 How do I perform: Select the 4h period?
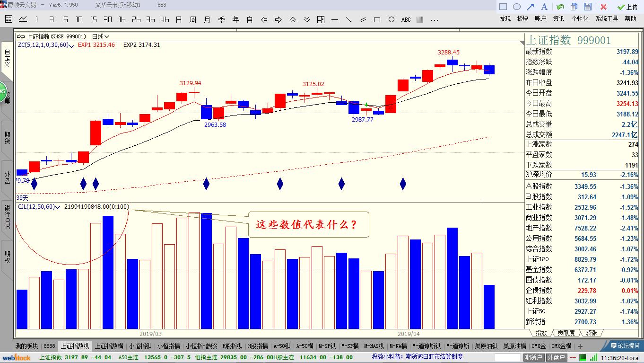(x=165, y=19)
